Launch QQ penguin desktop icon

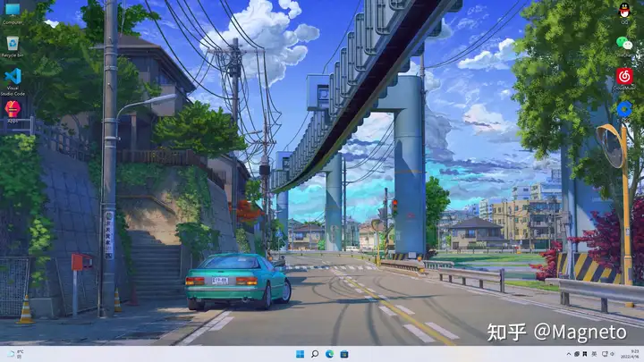(624, 13)
